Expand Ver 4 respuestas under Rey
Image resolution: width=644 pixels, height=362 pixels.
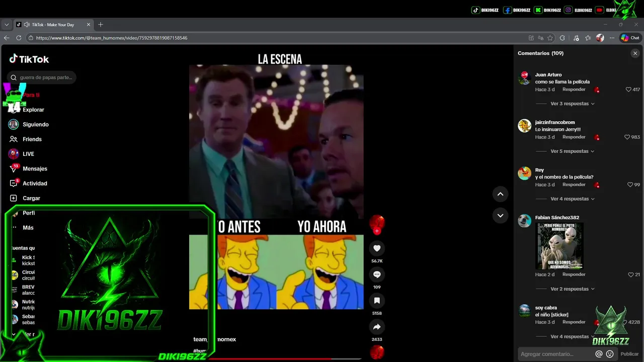click(573, 199)
